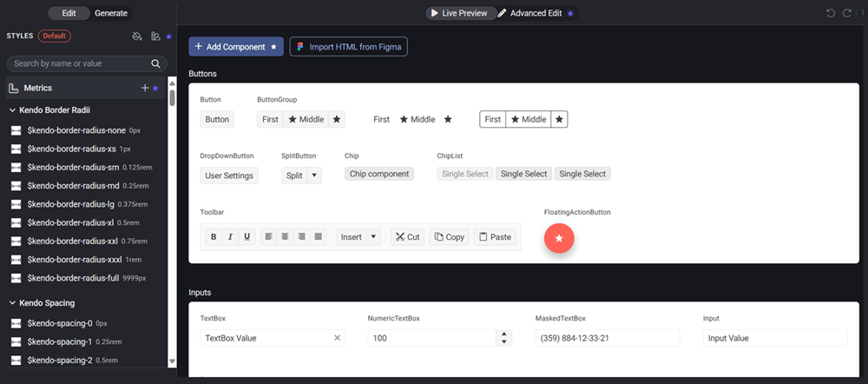The width and height of the screenshot is (868, 384).
Task: Switch to Edit mode
Action: tap(69, 13)
